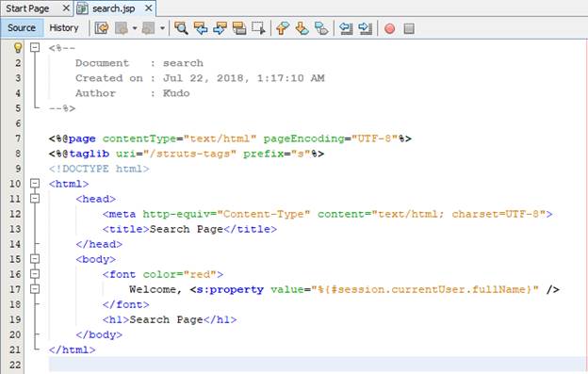Viewport: 588px width, 374px height.
Task: Collapse the comment block fold on line 1
Action: click(x=35, y=48)
